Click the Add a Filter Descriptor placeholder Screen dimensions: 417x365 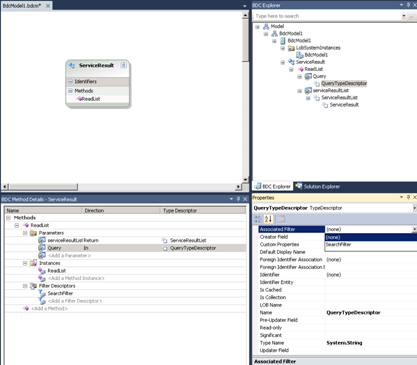(75, 301)
